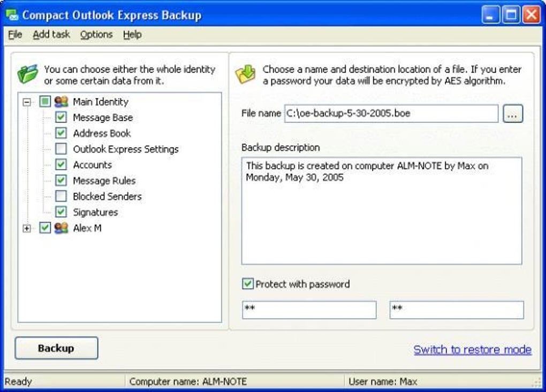Select Accounts tree label
The image size is (546, 392).
(92, 165)
